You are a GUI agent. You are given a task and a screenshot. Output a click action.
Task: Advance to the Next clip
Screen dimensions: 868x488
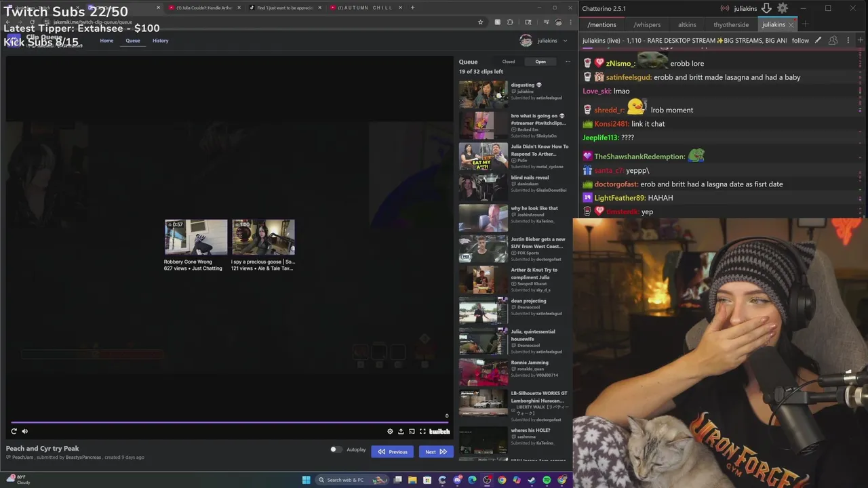[436, 451]
